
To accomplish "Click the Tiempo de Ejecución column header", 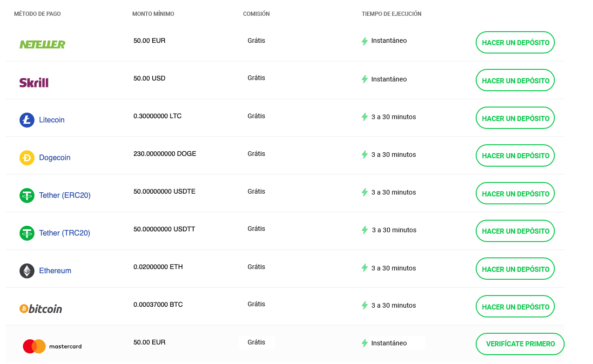I will (391, 14).
